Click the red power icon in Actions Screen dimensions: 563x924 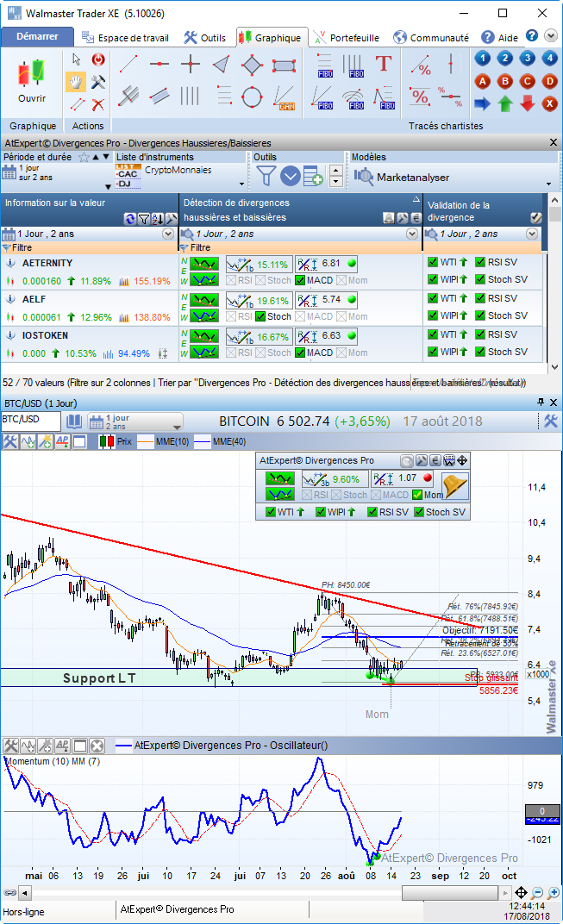(98, 59)
